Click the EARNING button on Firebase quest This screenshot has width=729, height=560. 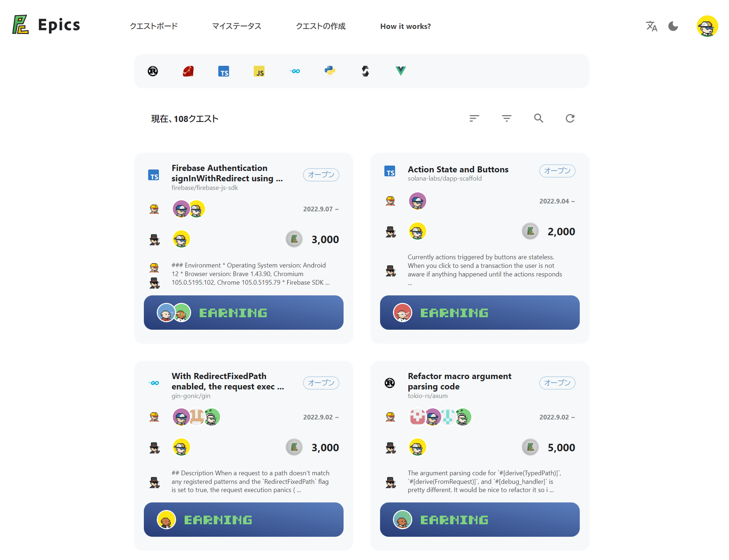click(244, 313)
